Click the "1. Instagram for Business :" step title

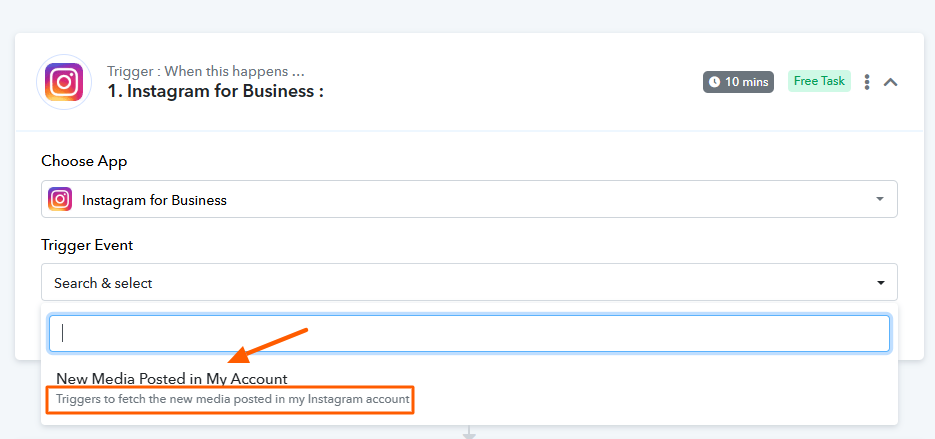coord(215,91)
